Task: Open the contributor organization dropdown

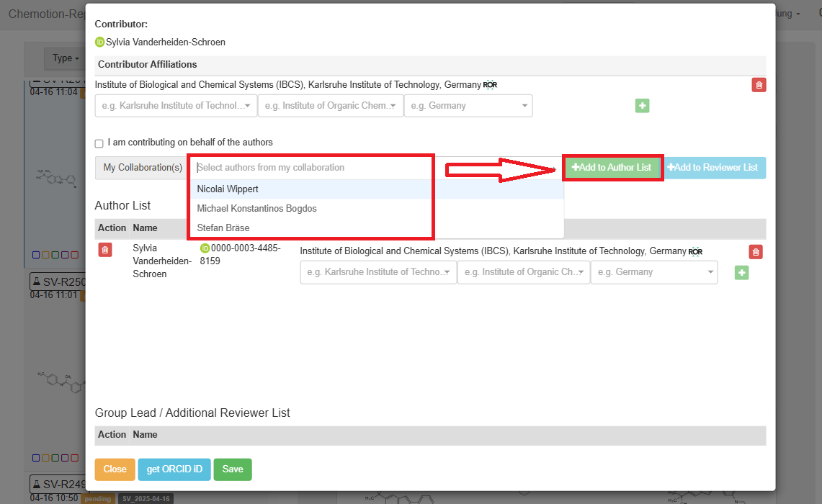Action: click(176, 106)
